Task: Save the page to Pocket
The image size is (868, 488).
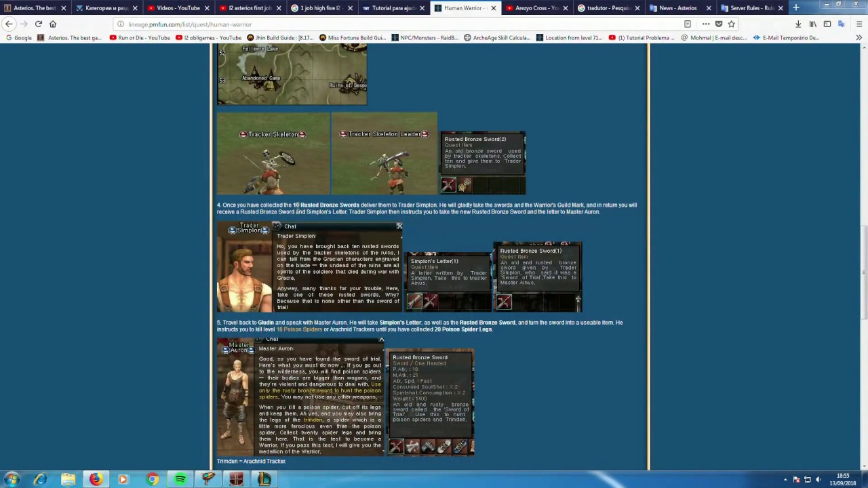Action: pyautogui.click(x=719, y=24)
